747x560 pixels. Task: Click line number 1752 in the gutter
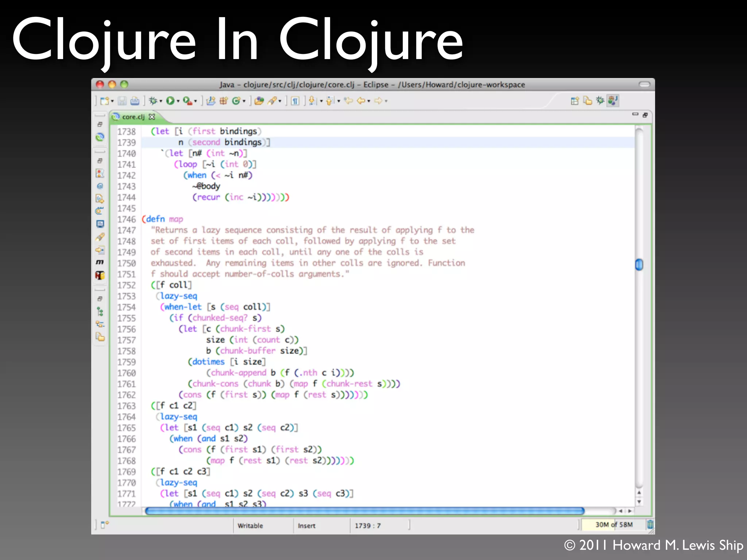click(x=126, y=285)
